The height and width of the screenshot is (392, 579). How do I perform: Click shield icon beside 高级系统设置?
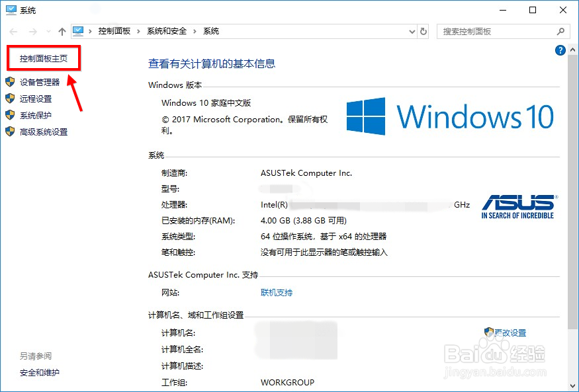click(x=10, y=132)
